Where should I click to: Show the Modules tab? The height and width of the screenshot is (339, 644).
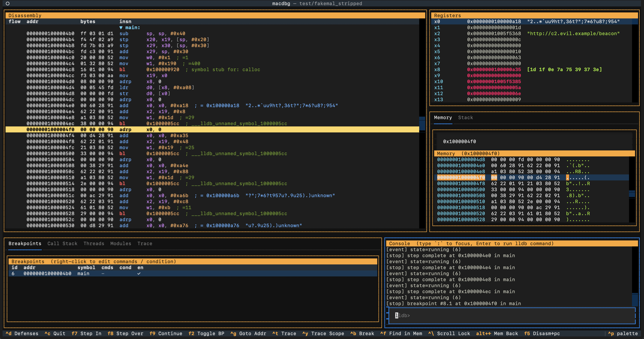click(121, 244)
